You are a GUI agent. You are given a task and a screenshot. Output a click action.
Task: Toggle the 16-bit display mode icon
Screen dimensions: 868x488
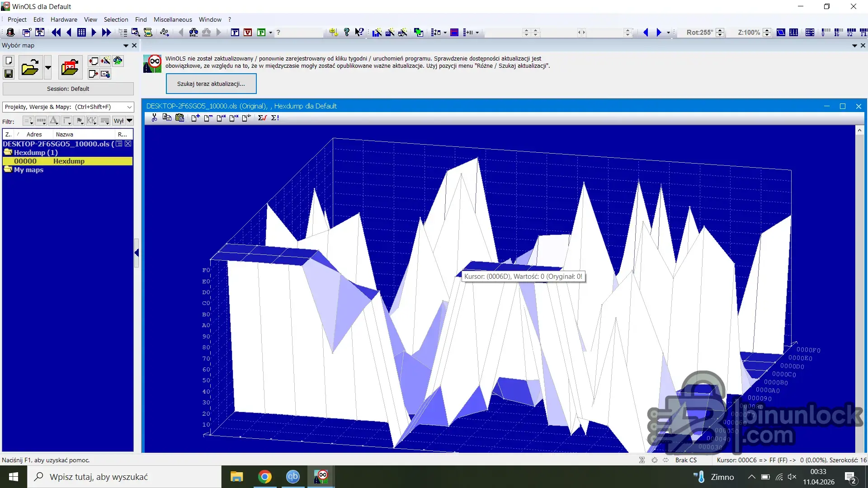838,32
